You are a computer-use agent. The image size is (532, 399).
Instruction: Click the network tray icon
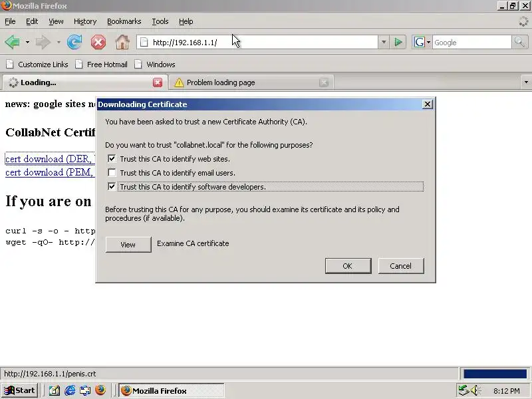coord(463,390)
